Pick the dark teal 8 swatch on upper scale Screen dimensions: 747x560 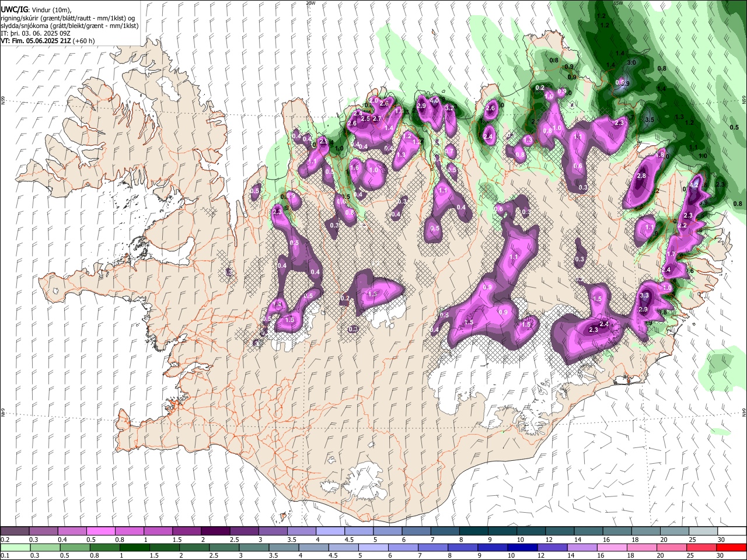(x=473, y=531)
